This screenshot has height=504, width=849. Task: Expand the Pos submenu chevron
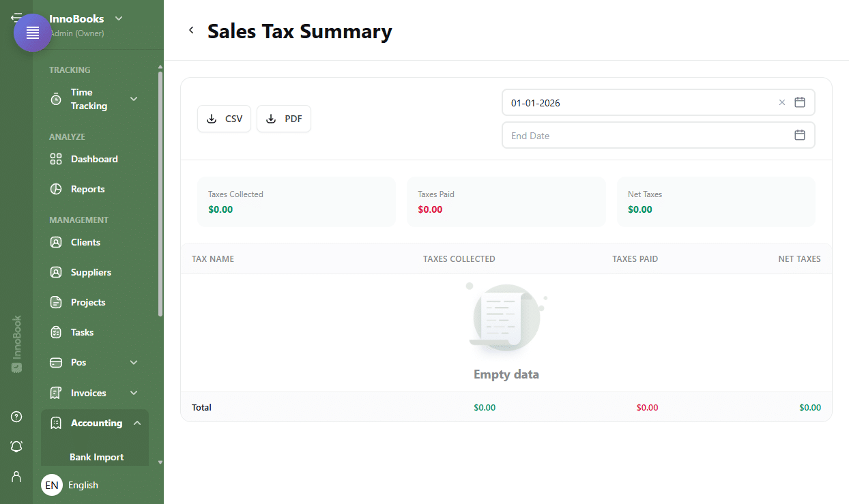tap(134, 362)
